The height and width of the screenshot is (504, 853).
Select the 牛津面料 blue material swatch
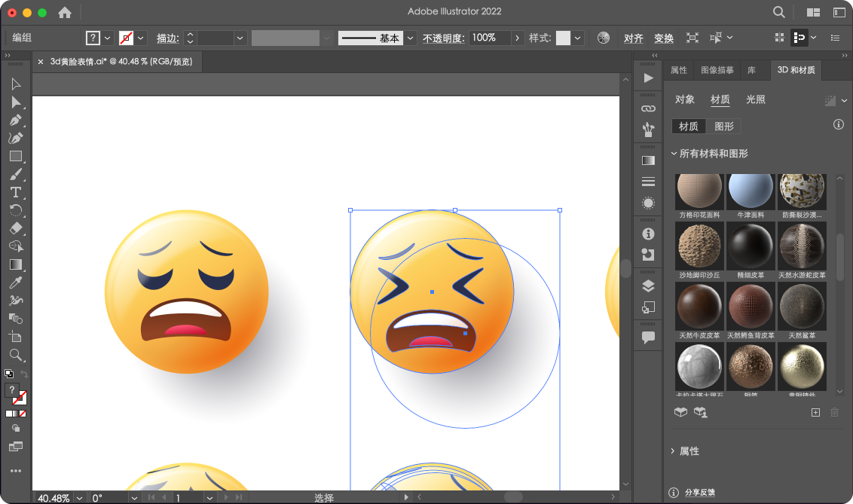(751, 192)
